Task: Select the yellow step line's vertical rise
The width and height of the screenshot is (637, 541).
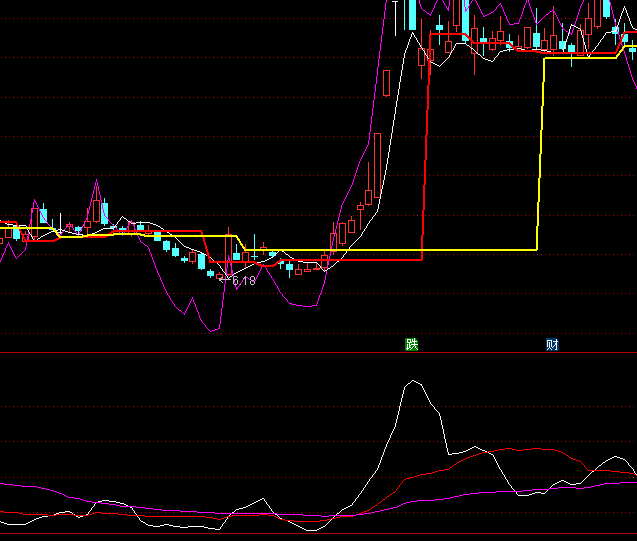Action: coord(541,150)
